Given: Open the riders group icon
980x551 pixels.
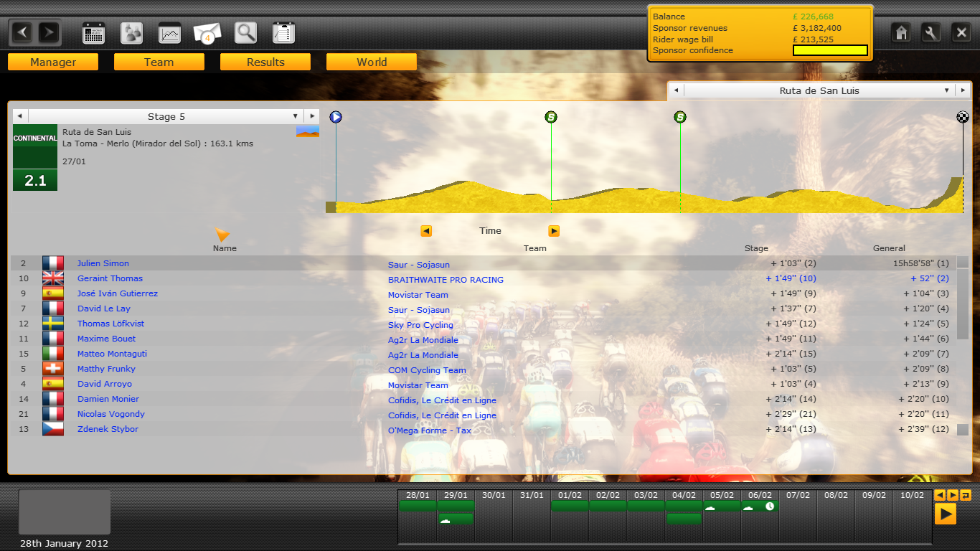Looking at the screenshot, I should [131, 33].
